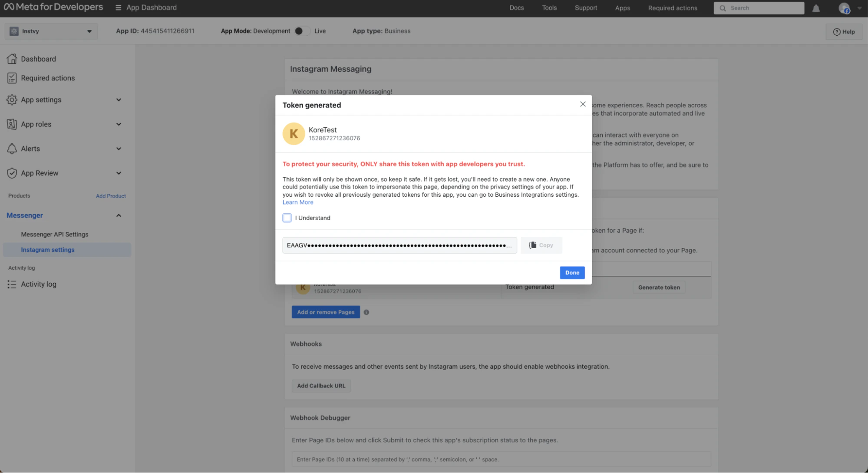Select Messenger API Settings sidebar item
The image size is (868, 473).
[55, 234]
